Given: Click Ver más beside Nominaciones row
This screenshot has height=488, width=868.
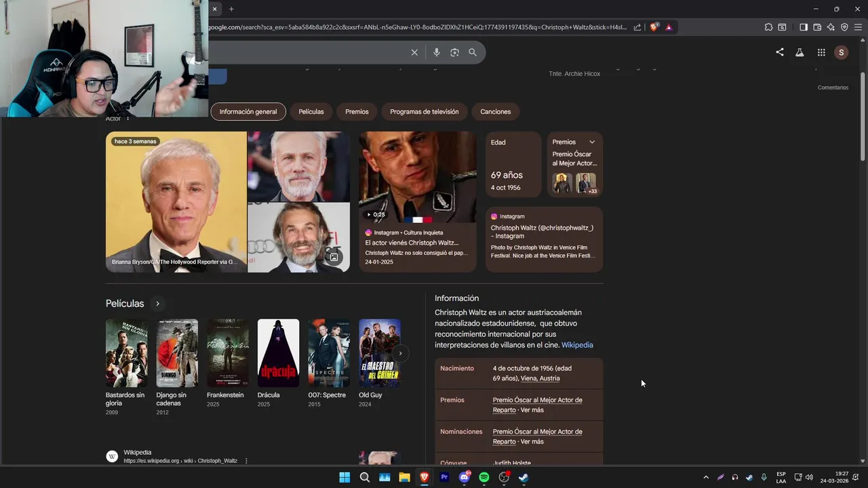Looking at the screenshot, I should tap(532, 442).
